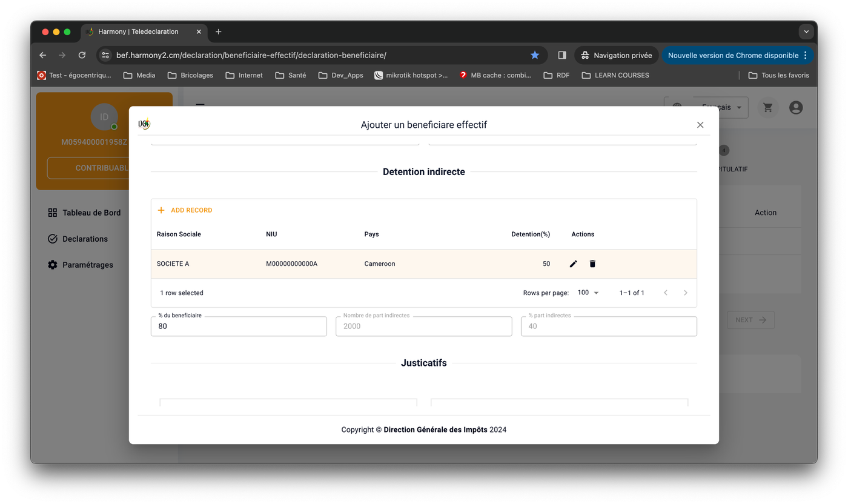Sort by Raison Sociale column header
This screenshot has height=504, width=848.
179,234
